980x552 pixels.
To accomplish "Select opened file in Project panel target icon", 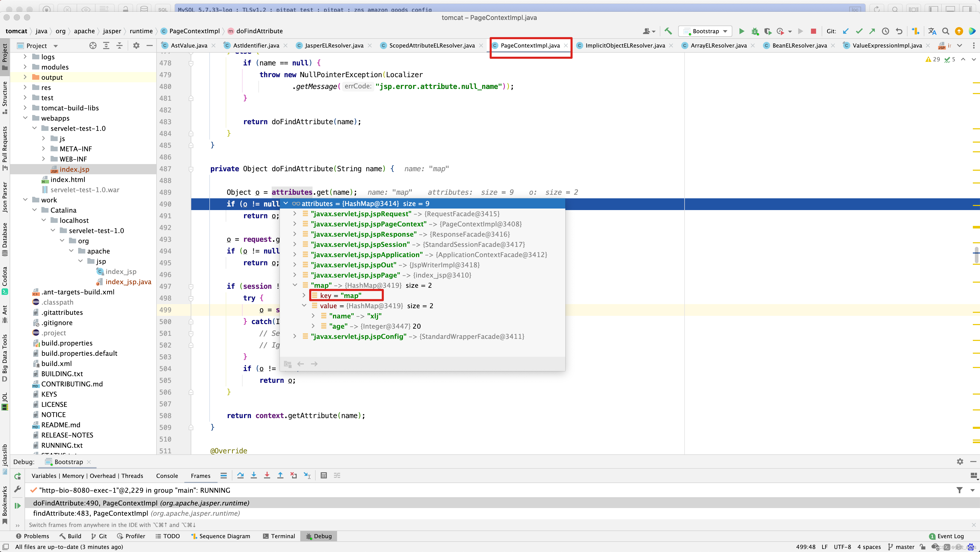I will click(x=93, y=46).
